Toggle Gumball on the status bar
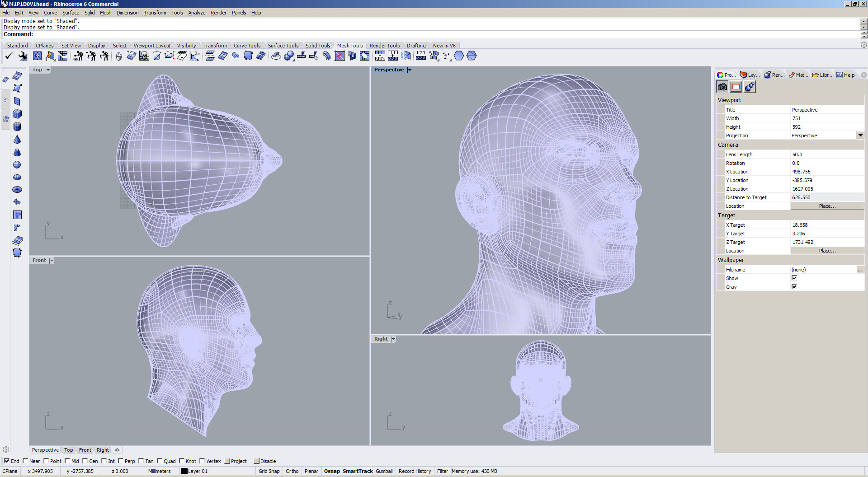Screen dimensions: 868x477 pos(384,471)
